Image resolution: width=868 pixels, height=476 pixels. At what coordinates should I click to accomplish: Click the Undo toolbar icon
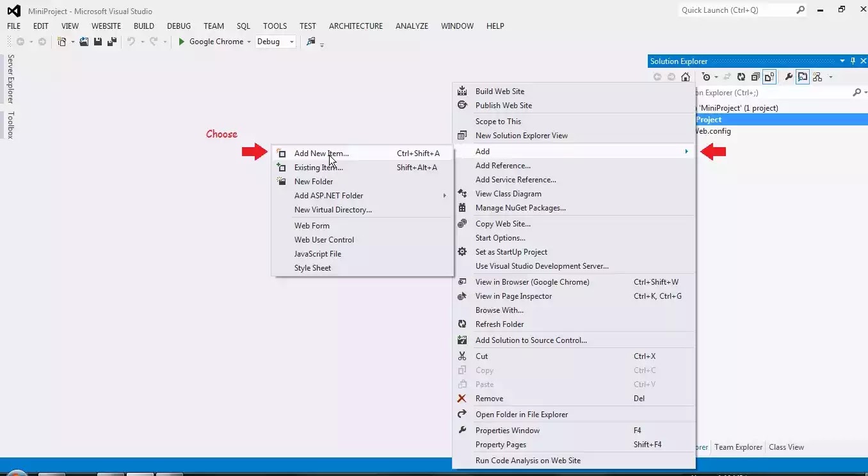tap(131, 42)
